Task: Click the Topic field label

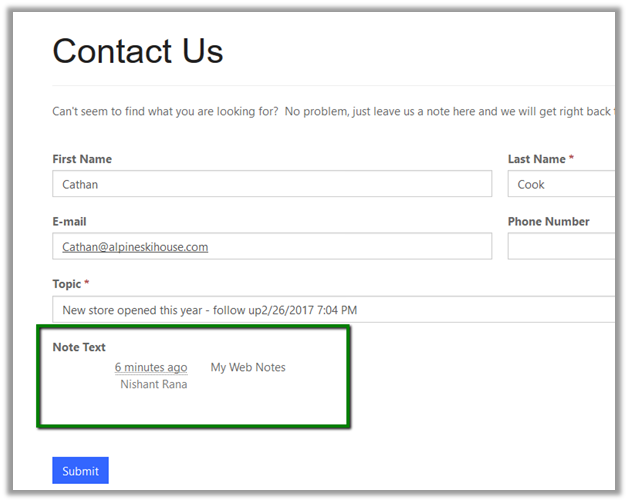Action: [x=67, y=284]
